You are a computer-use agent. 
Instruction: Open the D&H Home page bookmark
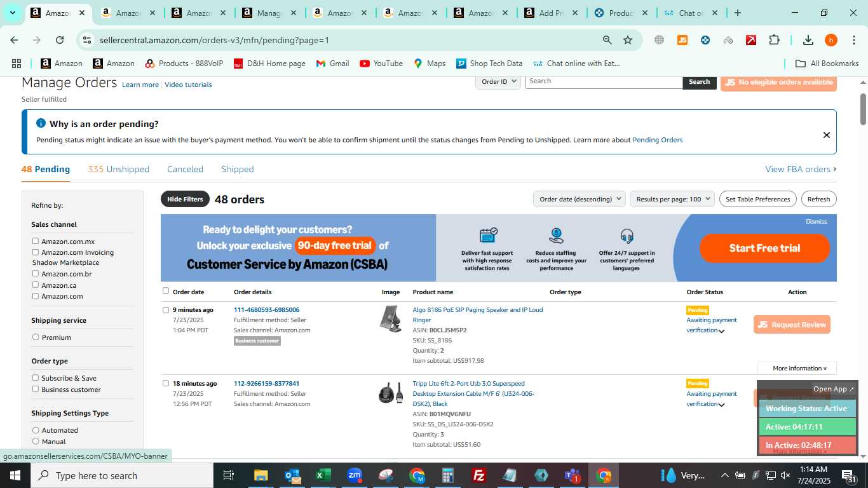(x=269, y=64)
